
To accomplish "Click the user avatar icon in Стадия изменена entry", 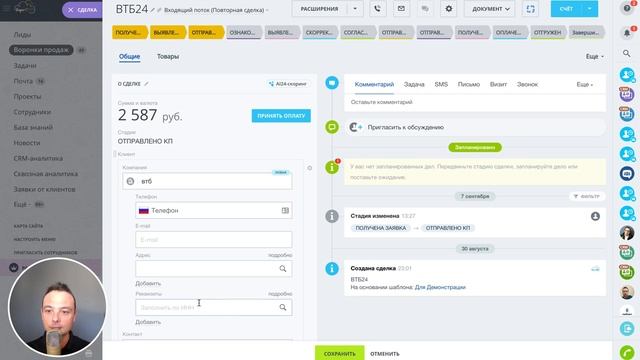I will click(595, 216).
